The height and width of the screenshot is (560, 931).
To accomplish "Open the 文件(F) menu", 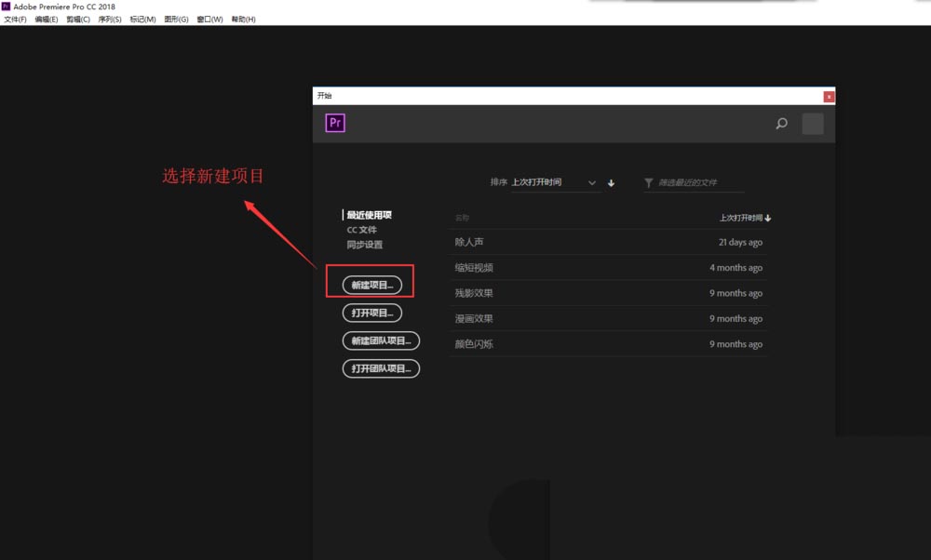I will [15, 20].
